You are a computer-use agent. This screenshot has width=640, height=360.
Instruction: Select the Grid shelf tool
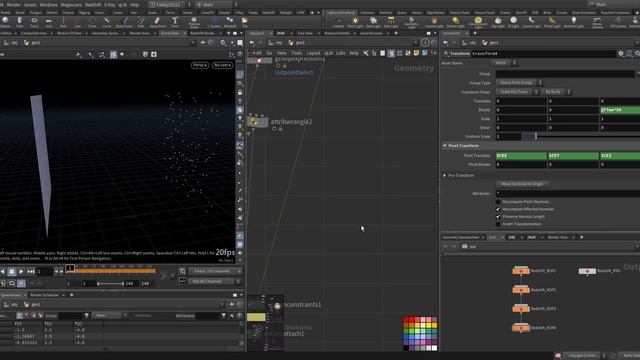(49, 22)
